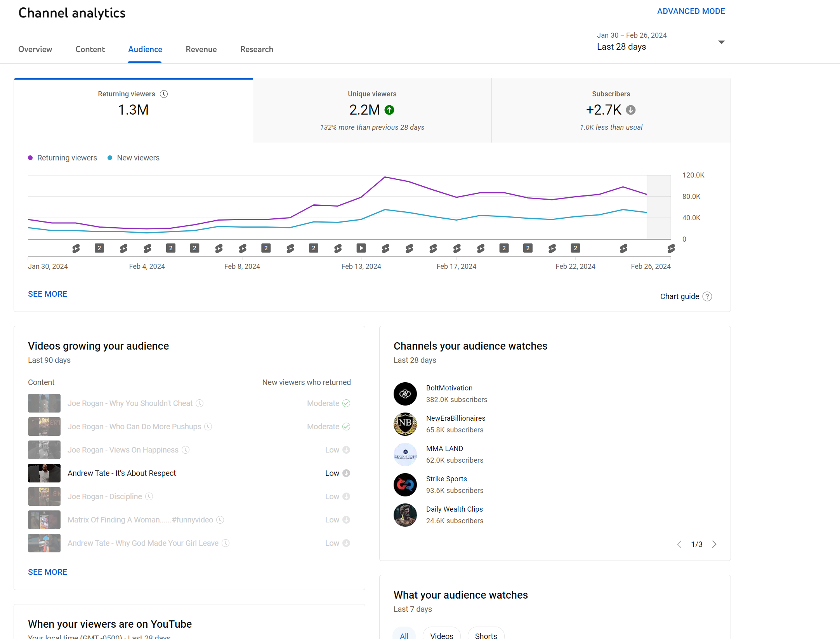The width and height of the screenshot is (840, 639).
Task: Click green check icon for Who Can Do More Pushups
Action: point(346,427)
